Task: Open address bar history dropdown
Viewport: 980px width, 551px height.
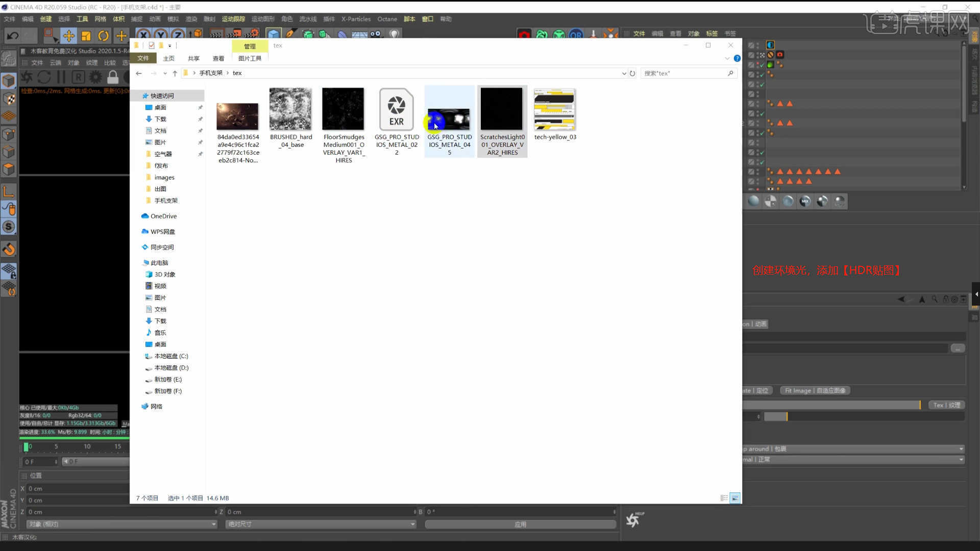Action: tap(624, 73)
